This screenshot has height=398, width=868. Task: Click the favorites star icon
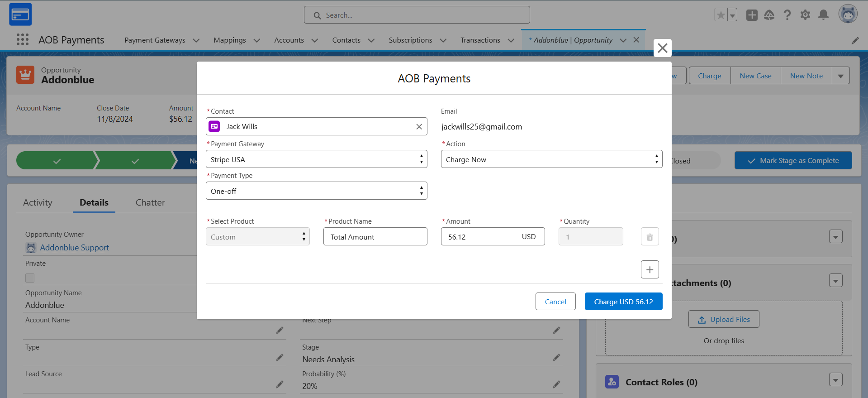[721, 15]
